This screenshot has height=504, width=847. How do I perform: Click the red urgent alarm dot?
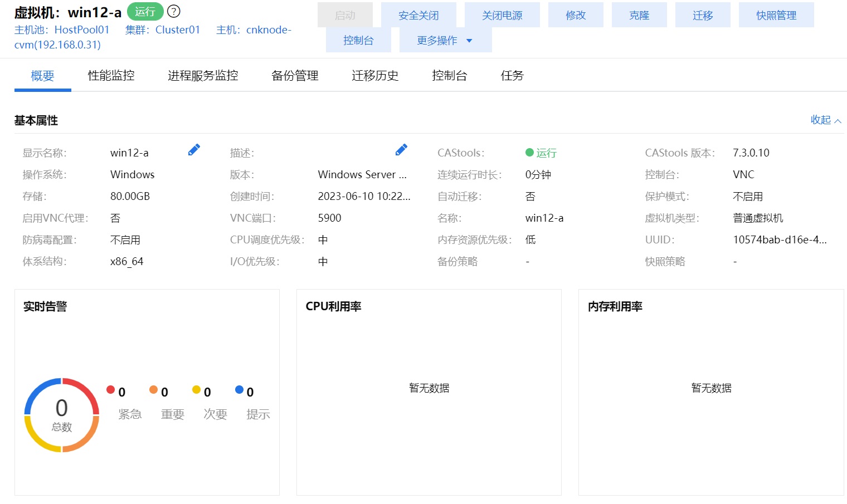coord(111,390)
